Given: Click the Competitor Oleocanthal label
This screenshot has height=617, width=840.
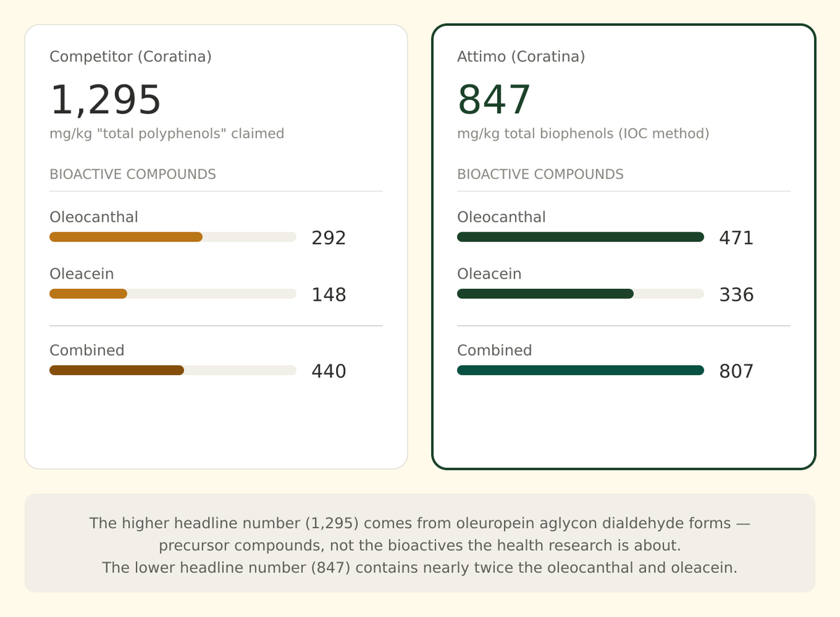Looking at the screenshot, I should click(x=94, y=217).
